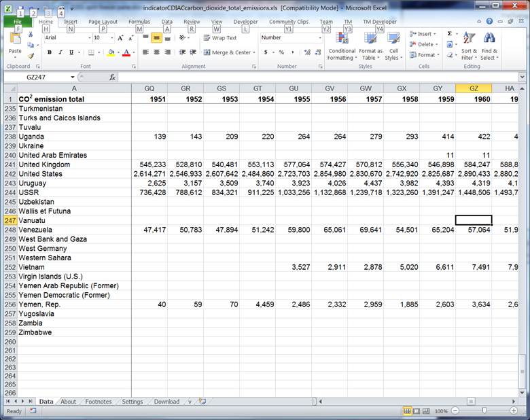Expand the Name Box dropdown arrow
This screenshot has height=420, width=530.
[x=73, y=77]
